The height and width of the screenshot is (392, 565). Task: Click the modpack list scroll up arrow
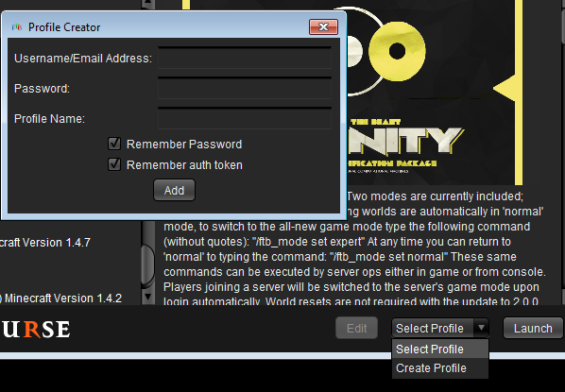pyautogui.click(x=148, y=4)
